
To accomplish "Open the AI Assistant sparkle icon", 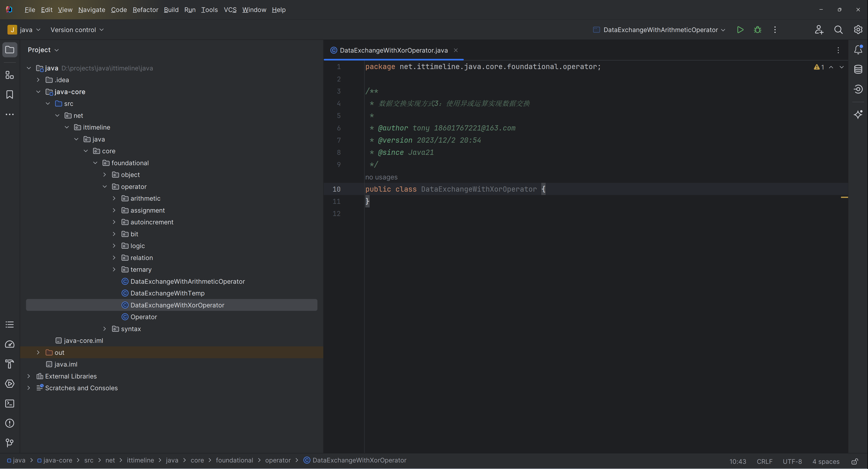I will (858, 114).
